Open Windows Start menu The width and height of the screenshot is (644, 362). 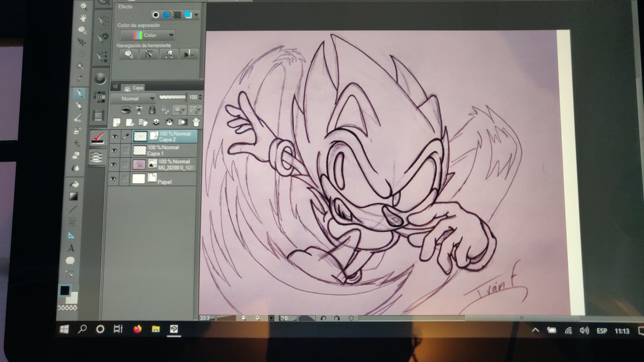click(x=64, y=329)
